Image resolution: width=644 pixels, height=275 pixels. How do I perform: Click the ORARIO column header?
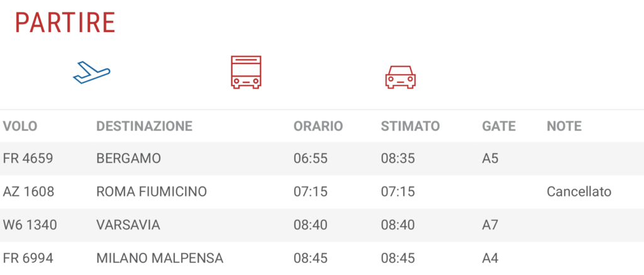tap(318, 126)
